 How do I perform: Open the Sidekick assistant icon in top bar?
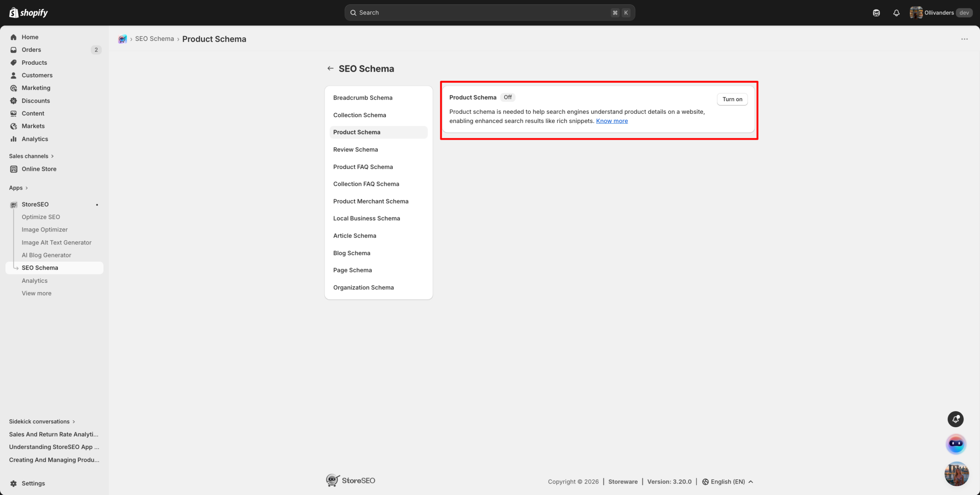click(x=876, y=13)
